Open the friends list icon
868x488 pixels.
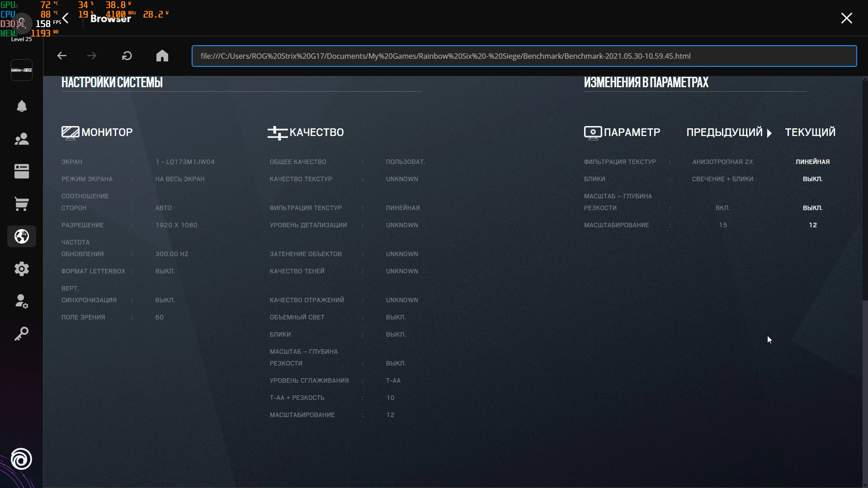point(22,139)
